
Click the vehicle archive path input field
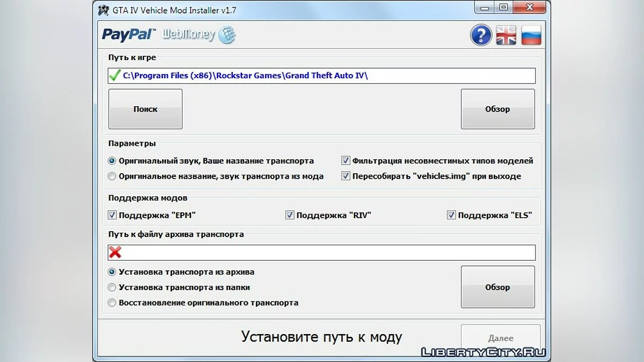pos(322,252)
